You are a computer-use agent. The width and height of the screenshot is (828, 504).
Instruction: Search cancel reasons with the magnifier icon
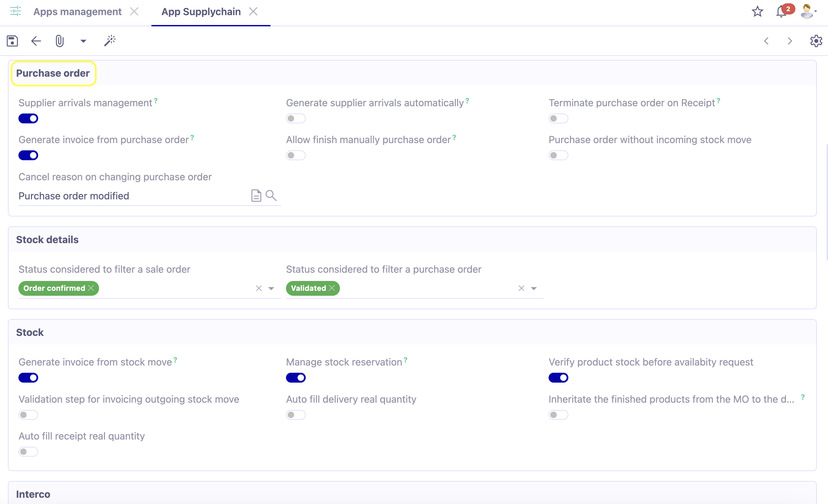[x=271, y=195]
